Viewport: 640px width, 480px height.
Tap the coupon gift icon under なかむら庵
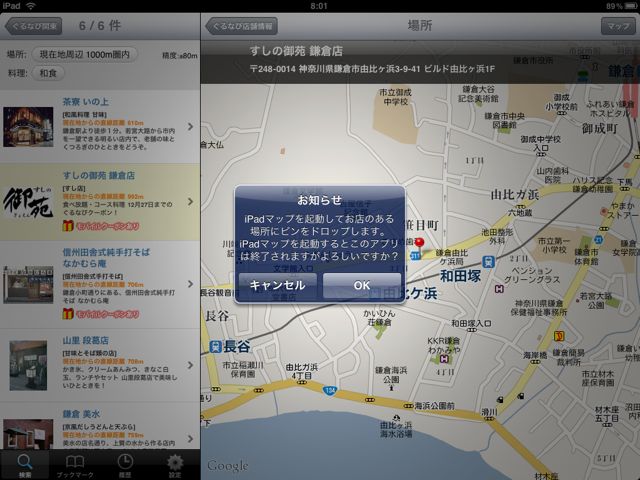tap(68, 313)
